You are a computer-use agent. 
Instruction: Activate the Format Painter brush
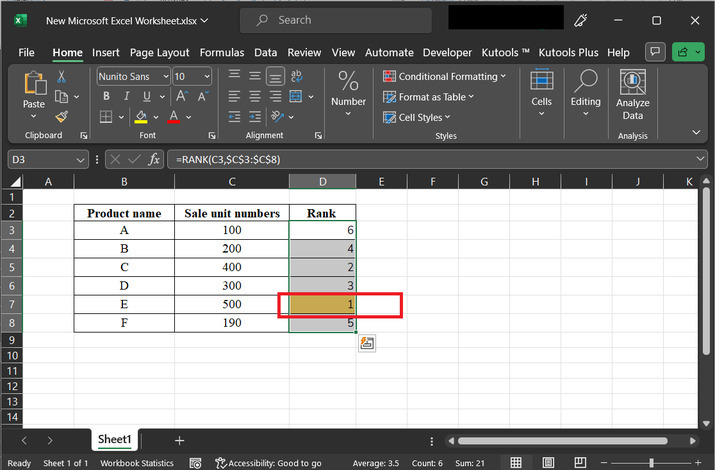[x=62, y=117]
